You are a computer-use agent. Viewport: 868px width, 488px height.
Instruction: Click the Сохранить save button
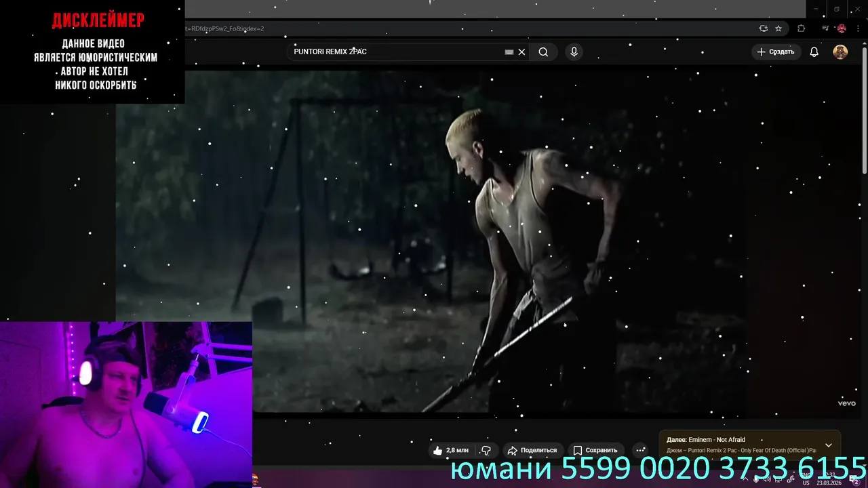(595, 450)
